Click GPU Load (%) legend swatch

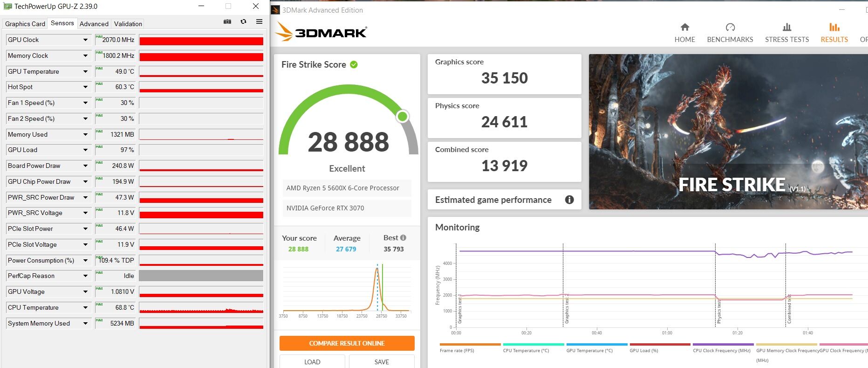coord(660,345)
